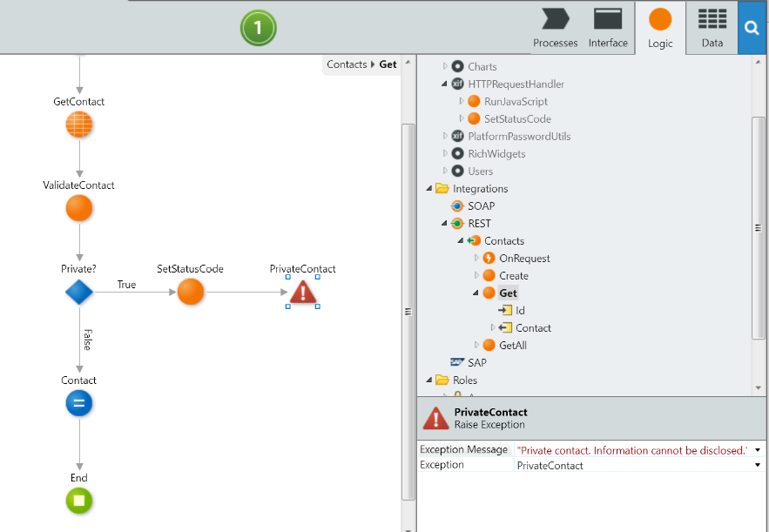769x532 pixels.
Task: Open the search magnifier icon
Action: click(x=752, y=28)
